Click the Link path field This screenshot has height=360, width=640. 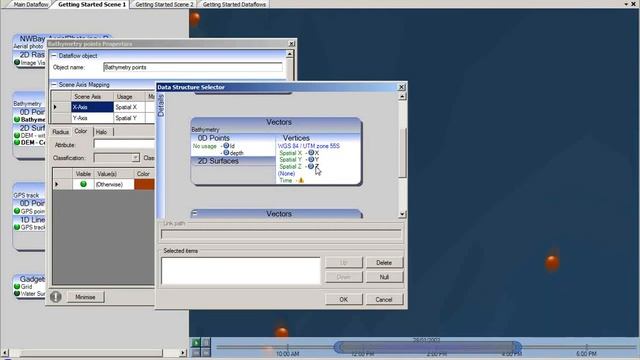click(281, 234)
